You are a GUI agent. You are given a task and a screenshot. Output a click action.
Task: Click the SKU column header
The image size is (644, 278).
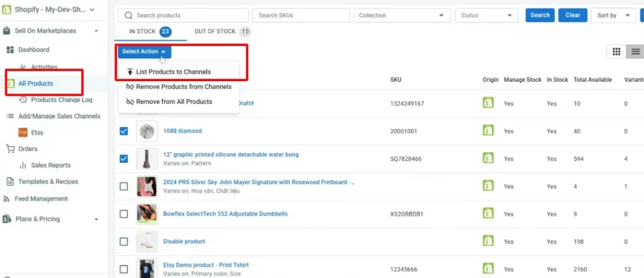point(396,80)
